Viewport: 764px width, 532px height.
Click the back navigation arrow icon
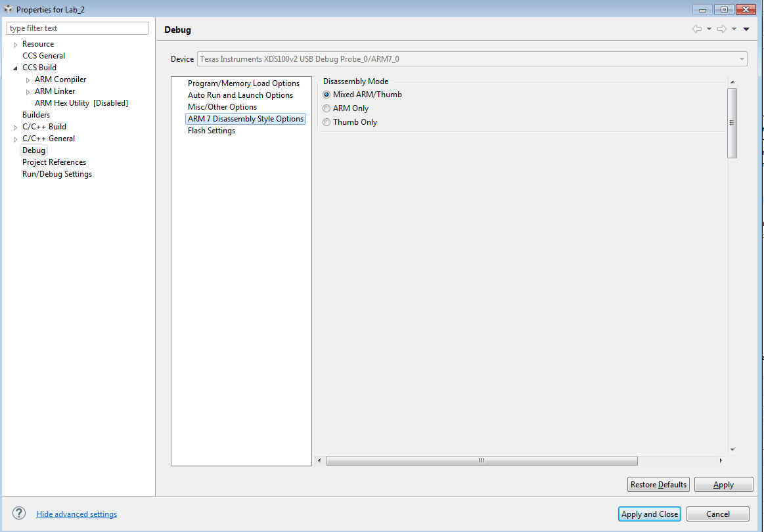(x=697, y=30)
